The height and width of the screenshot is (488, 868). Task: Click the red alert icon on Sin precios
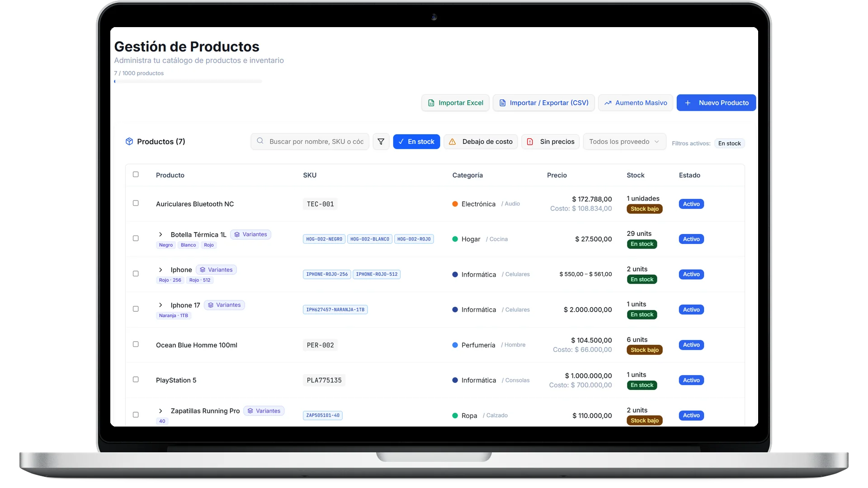530,141
